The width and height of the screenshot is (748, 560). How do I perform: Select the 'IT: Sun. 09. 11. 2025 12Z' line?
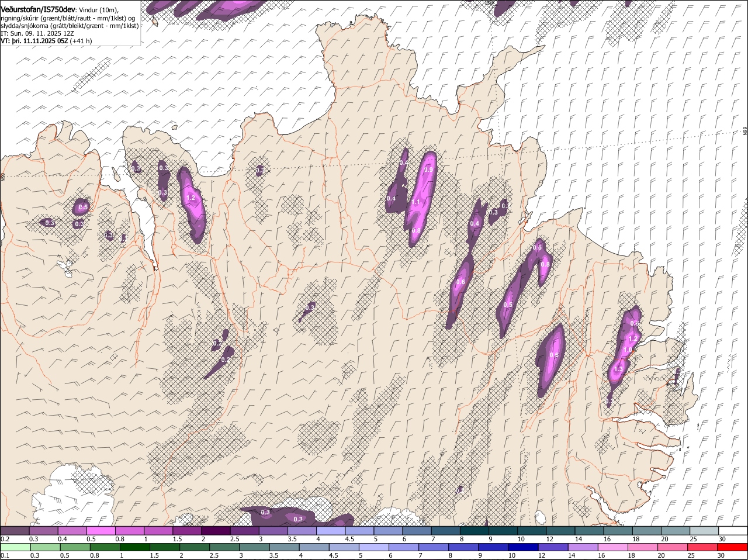(37, 33)
